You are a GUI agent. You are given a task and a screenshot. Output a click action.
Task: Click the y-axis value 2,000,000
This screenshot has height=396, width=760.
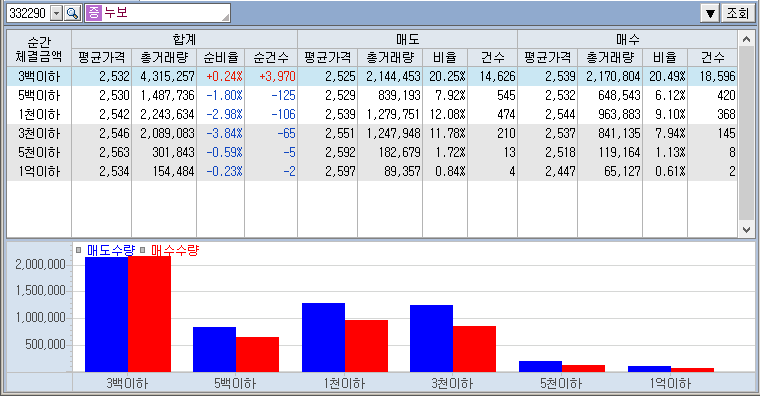(x=40, y=264)
